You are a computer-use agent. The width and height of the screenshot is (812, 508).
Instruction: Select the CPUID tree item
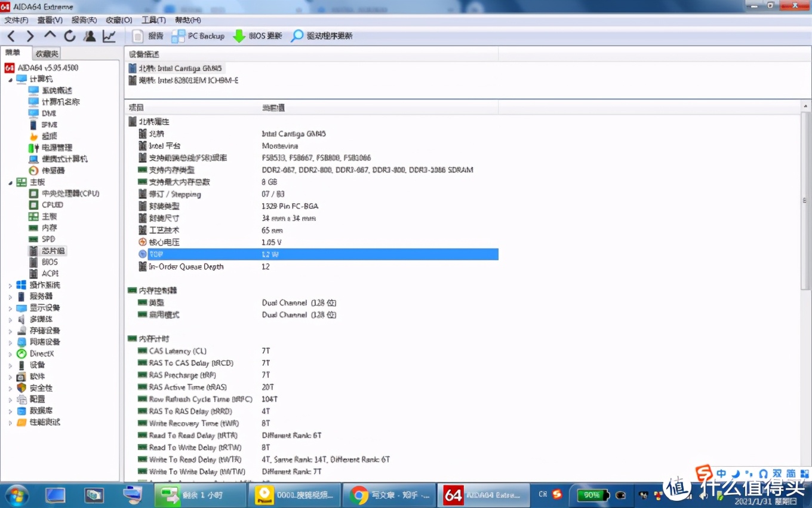click(x=46, y=205)
